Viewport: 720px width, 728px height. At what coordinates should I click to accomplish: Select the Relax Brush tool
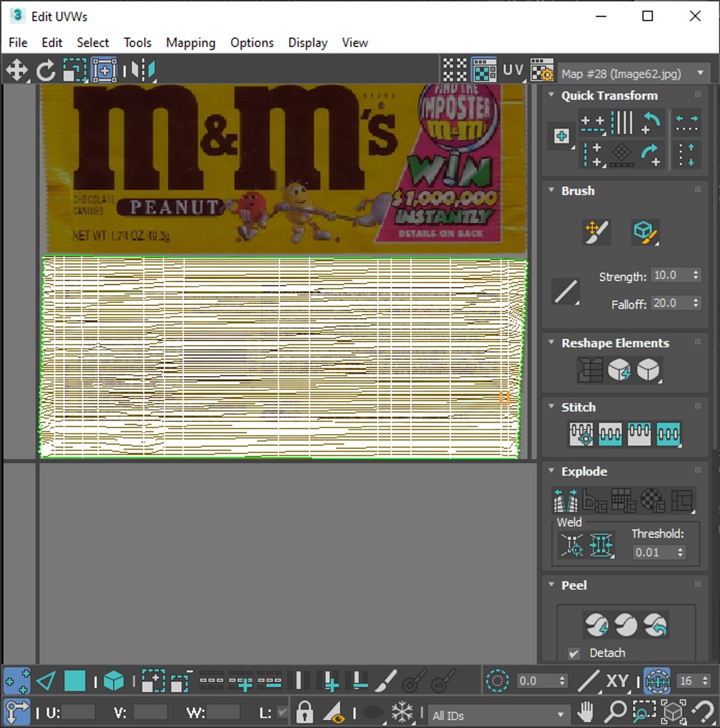coord(645,232)
